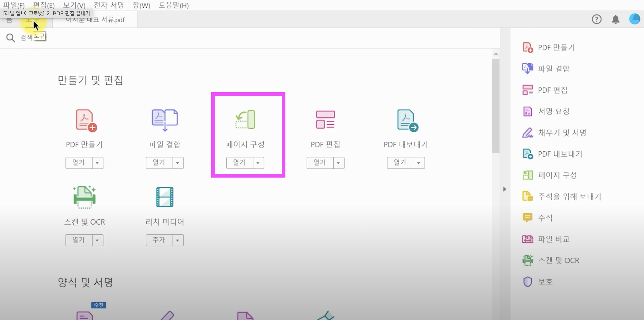Click the 파일 결합 tool icon
This screenshot has height=320, width=644.
tap(165, 120)
